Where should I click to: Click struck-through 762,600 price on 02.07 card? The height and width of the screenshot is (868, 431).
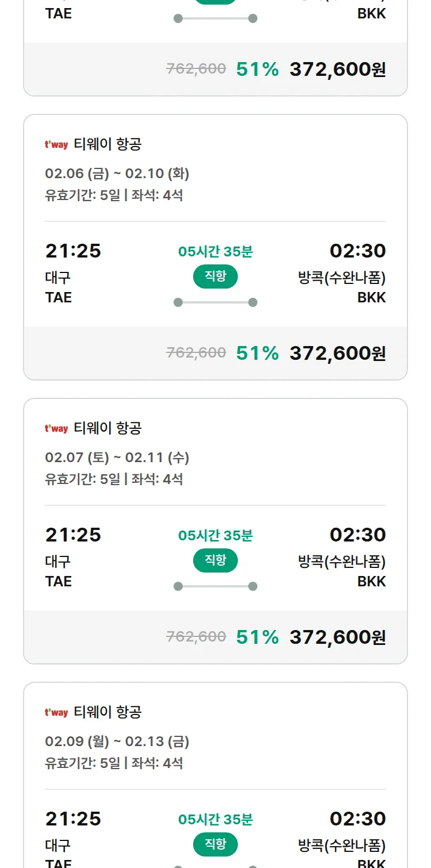196,637
